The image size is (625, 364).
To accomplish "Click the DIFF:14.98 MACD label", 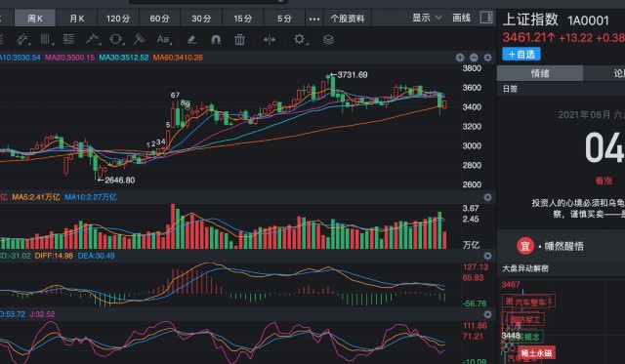I will (54, 256).
